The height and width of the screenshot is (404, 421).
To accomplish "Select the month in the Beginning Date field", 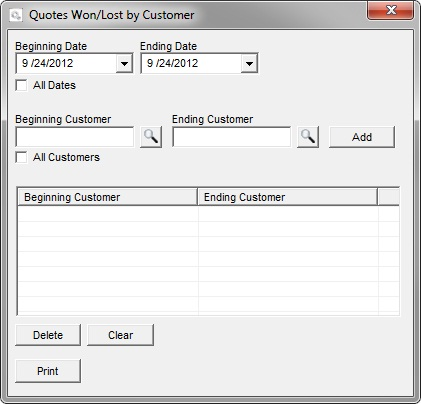I will tap(25, 63).
